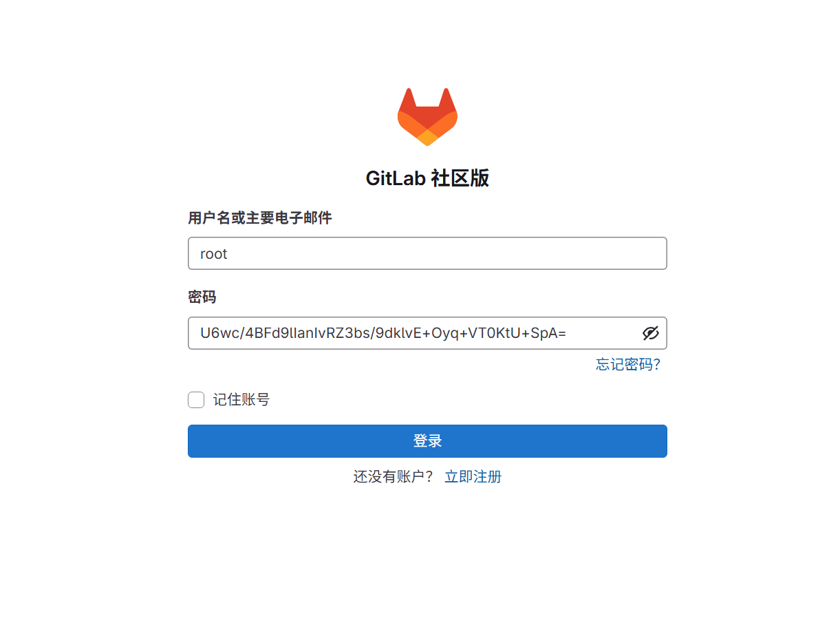This screenshot has height=638, width=840.
Task: Place cursor after 'root' in username field
Action: coord(228,253)
